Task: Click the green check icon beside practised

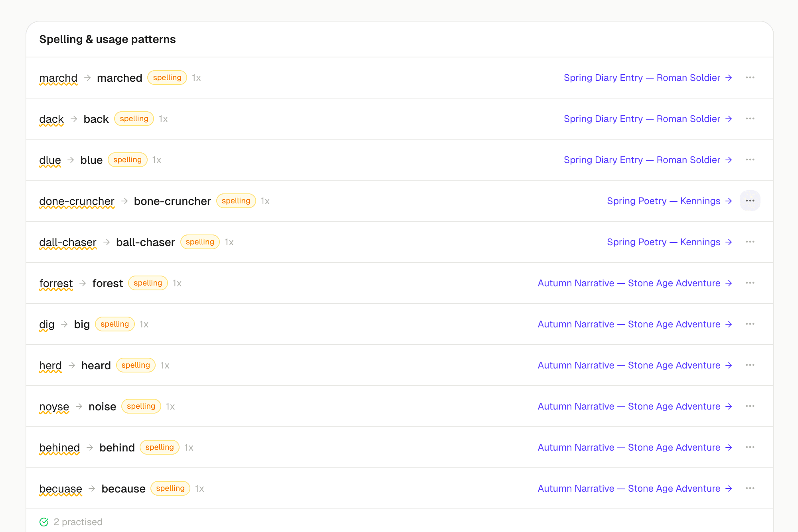Action: tap(44, 522)
